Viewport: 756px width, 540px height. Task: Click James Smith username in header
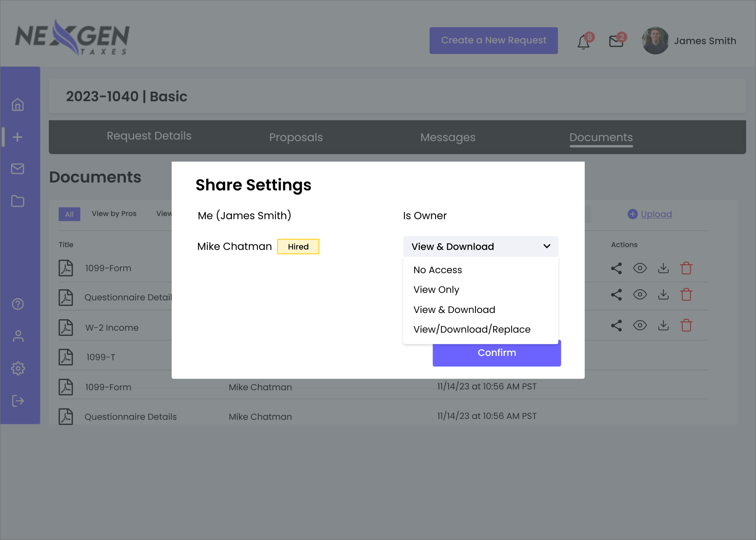click(705, 41)
